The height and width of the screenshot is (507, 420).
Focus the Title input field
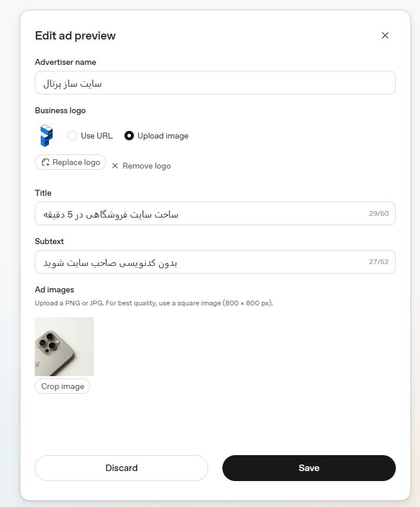click(215, 213)
